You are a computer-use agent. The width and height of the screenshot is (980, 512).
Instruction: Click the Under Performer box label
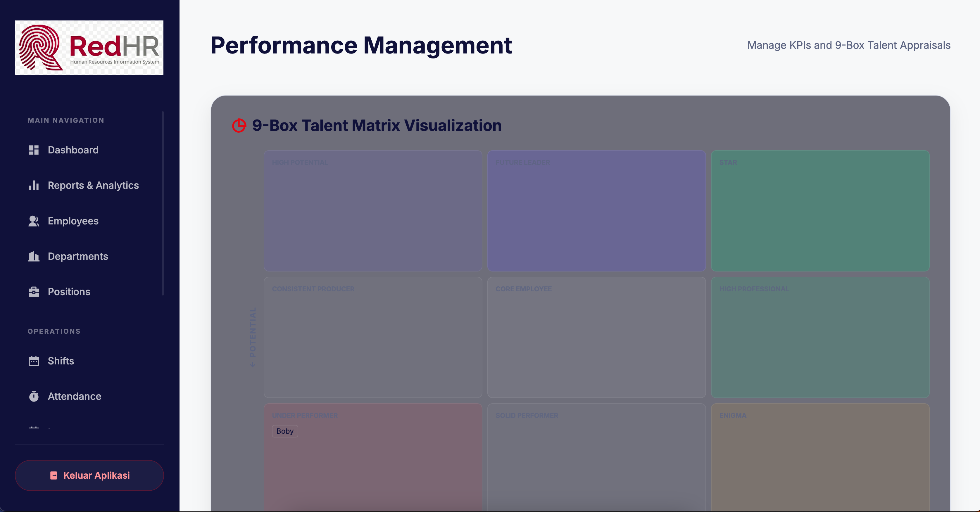305,415
